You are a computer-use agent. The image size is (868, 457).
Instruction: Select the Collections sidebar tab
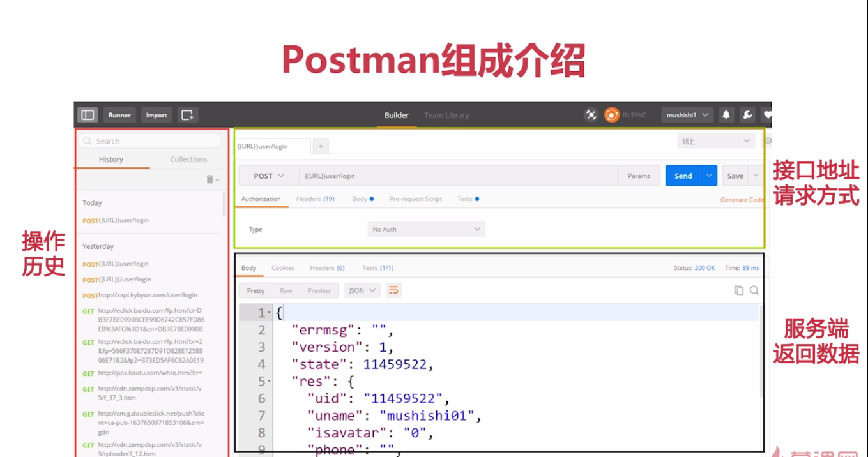coord(188,160)
